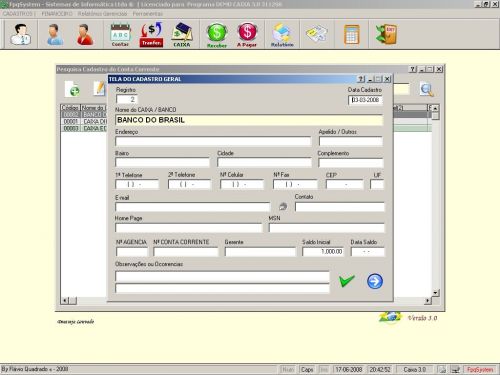This screenshot has width=500, height=375.
Task: Click the exit door toolbar icon
Action: (386, 34)
